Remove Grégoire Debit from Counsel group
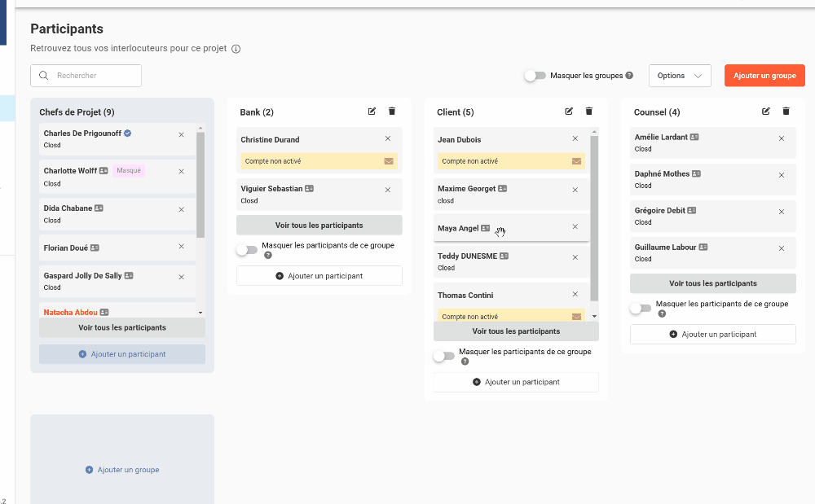This screenshot has height=504, width=815. coord(781,211)
